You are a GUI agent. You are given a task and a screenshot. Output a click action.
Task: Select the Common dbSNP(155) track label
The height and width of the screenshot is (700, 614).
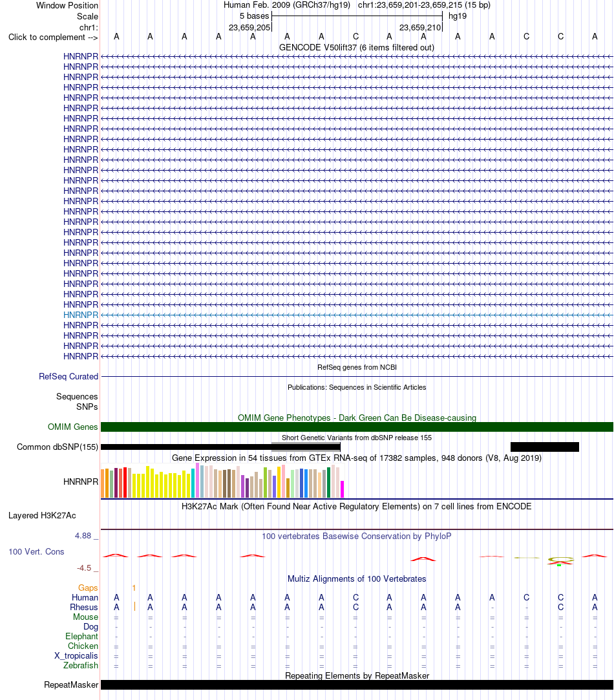tap(57, 447)
